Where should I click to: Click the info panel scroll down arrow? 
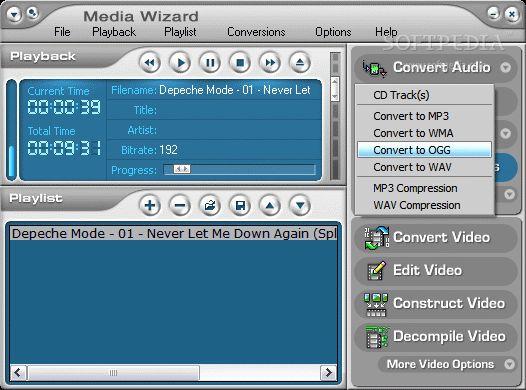(x=334, y=97)
